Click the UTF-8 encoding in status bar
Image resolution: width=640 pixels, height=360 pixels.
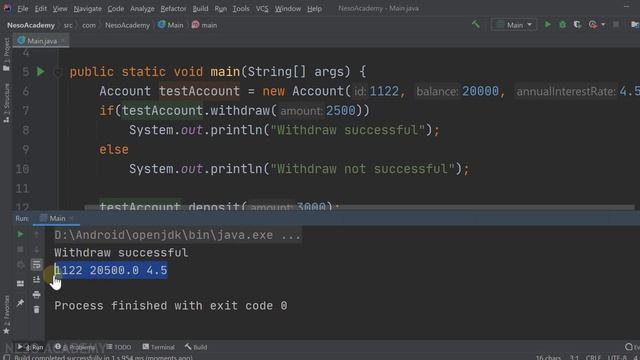[617, 357]
